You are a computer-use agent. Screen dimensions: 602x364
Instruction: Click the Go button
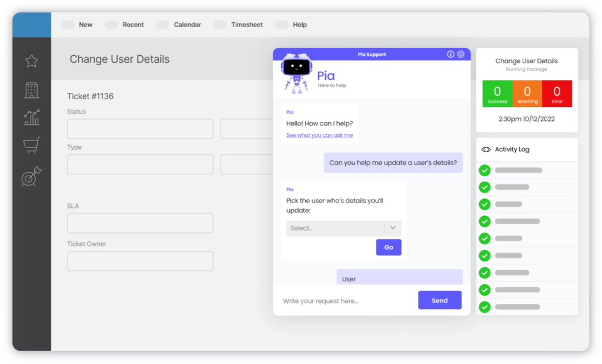pyautogui.click(x=389, y=247)
